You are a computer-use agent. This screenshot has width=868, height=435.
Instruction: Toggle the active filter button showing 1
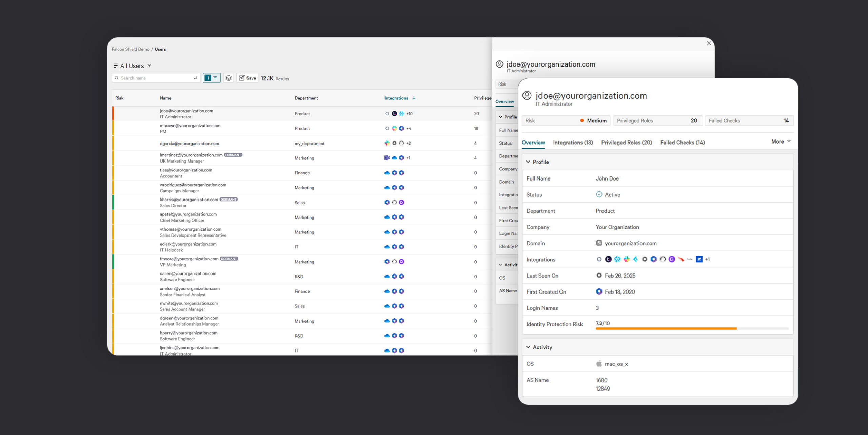[x=212, y=78]
